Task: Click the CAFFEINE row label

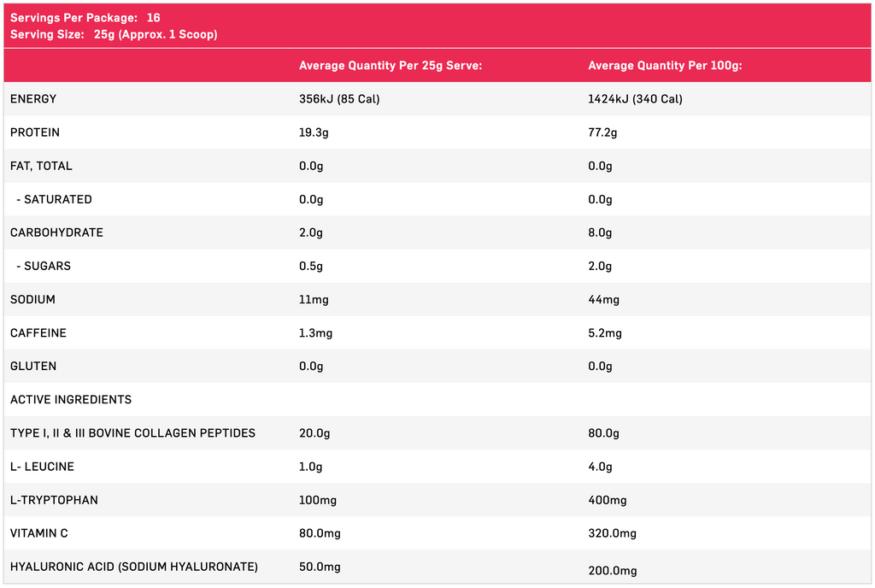Action: coord(38,332)
